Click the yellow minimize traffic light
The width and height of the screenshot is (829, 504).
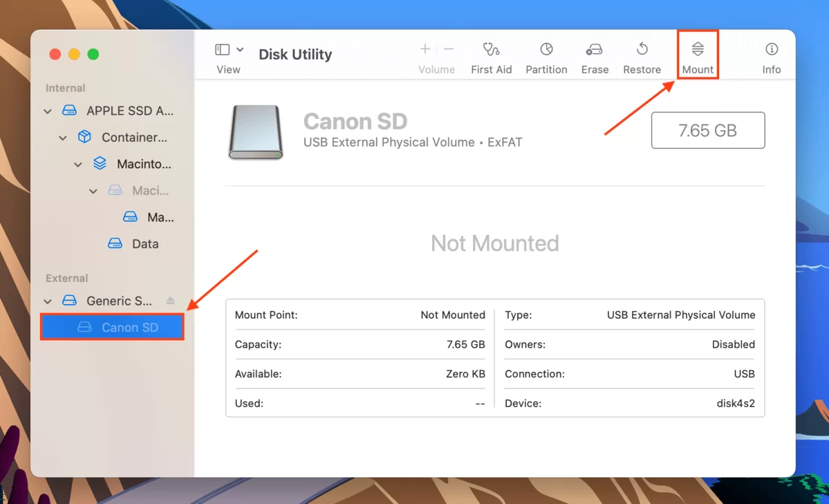[74, 53]
